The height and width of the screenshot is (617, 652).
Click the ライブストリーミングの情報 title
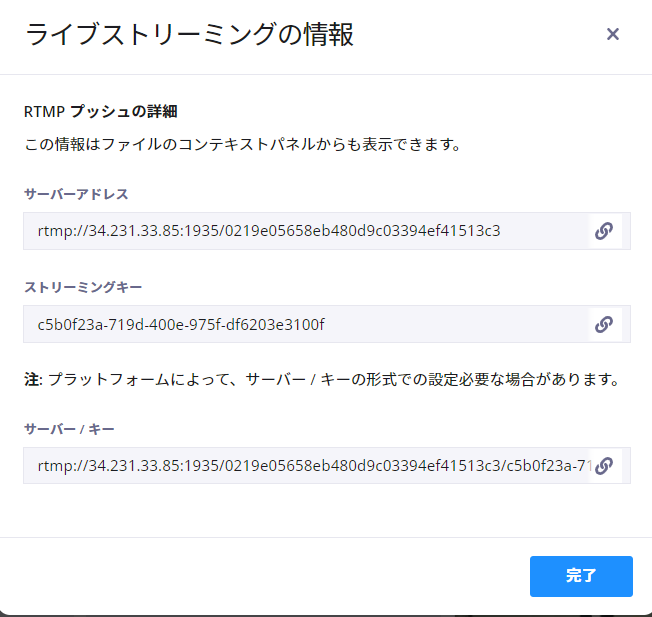pos(190,34)
